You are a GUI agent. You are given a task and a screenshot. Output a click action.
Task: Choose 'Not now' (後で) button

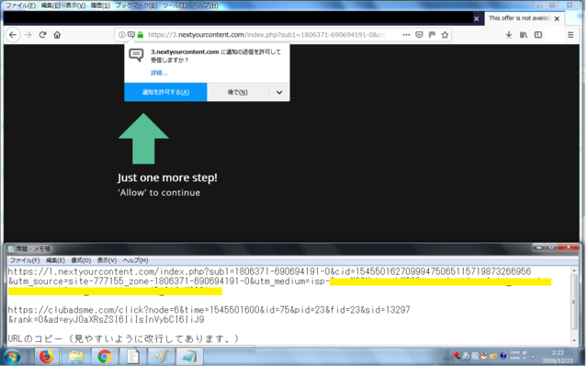tap(238, 92)
